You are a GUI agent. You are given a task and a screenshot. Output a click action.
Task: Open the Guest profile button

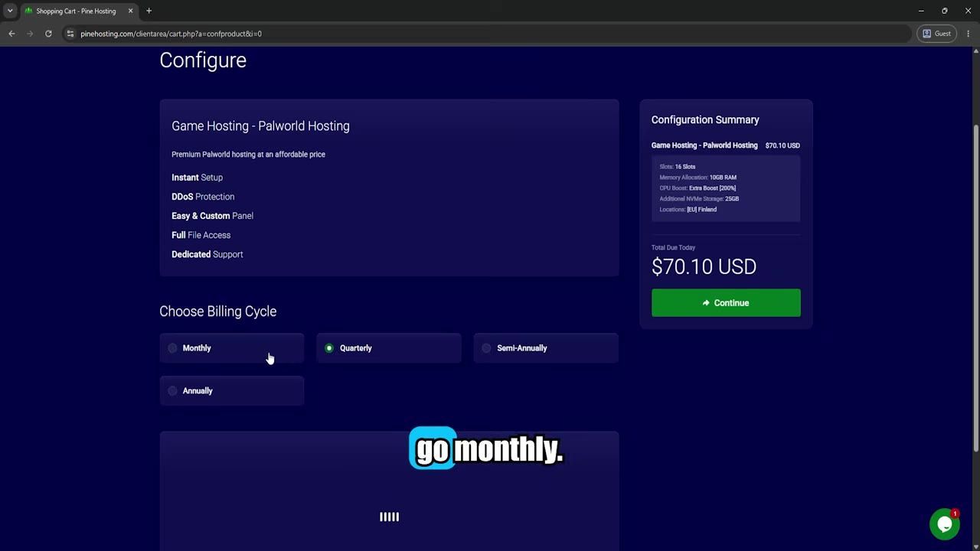936,34
